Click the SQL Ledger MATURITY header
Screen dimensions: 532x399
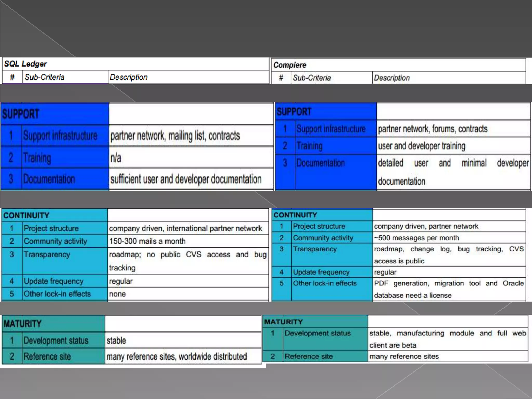click(23, 324)
